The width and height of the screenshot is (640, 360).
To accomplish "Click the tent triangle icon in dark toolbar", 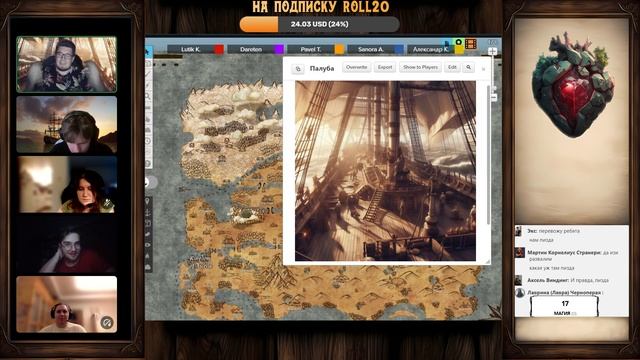I will pyautogui.click(x=148, y=256).
